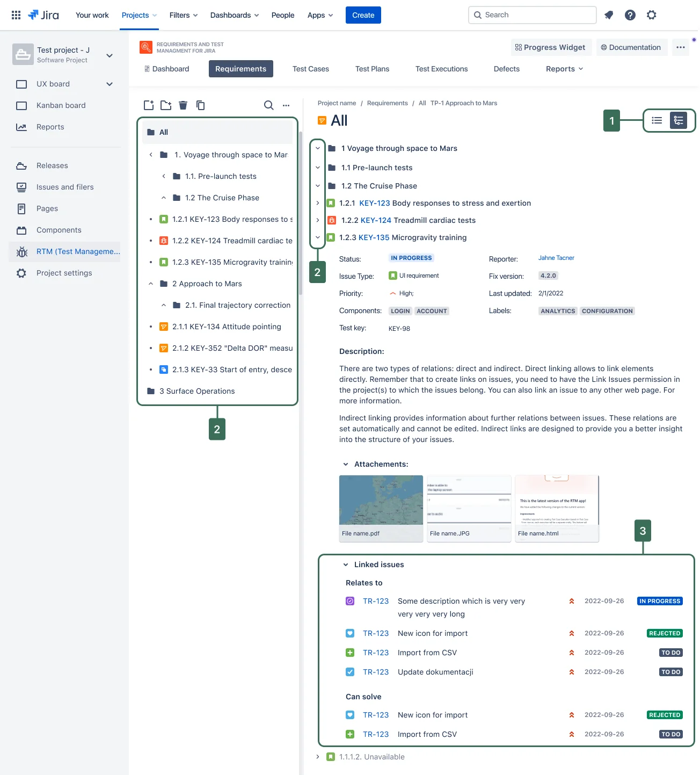Click the trash delete icon in tree toolbar
Viewport: 700px width, 775px height.
pyautogui.click(x=183, y=105)
